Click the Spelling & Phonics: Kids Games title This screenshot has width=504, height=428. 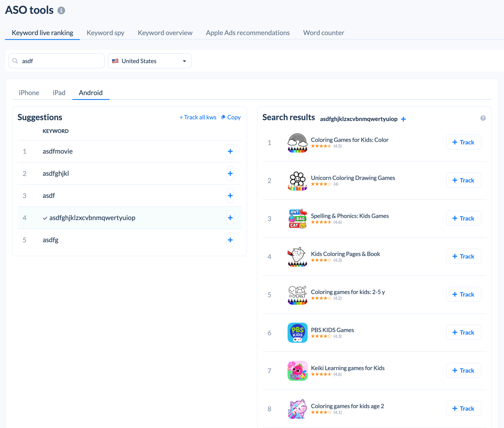[x=350, y=216]
